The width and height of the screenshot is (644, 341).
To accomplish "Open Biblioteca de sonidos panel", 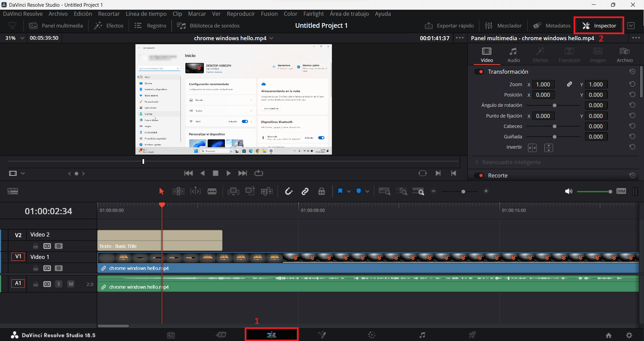I will (208, 26).
